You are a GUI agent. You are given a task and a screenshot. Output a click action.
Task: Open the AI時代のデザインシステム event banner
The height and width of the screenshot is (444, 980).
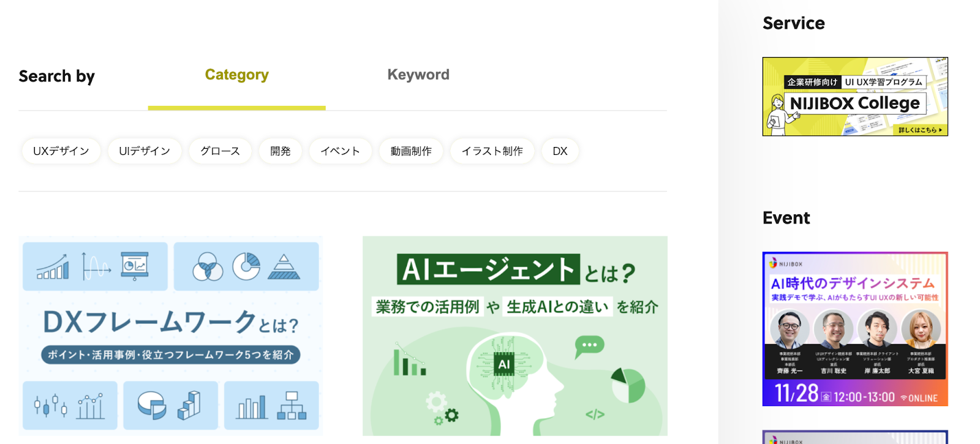pyautogui.click(x=855, y=329)
